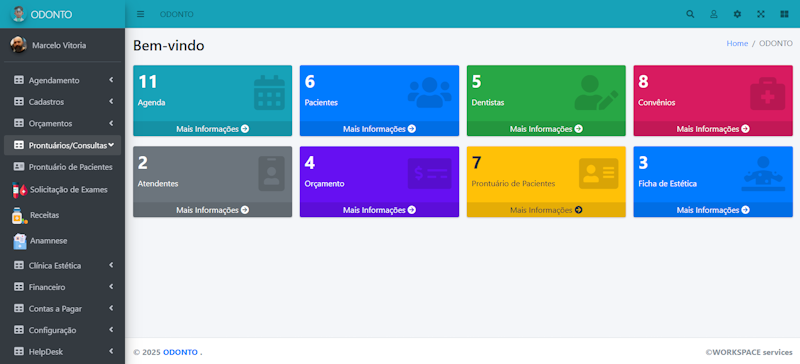
Task: Expand the Orçamentos menu chevron
Action: tap(111, 123)
